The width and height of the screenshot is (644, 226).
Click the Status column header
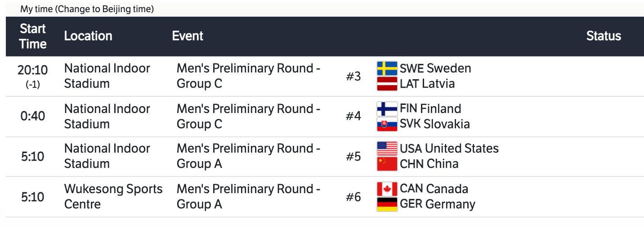point(604,36)
